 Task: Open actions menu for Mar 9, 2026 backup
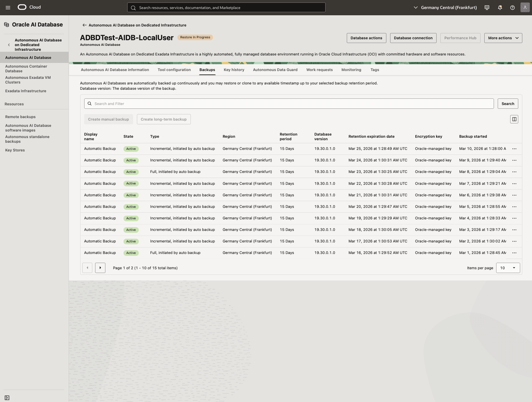click(x=514, y=160)
